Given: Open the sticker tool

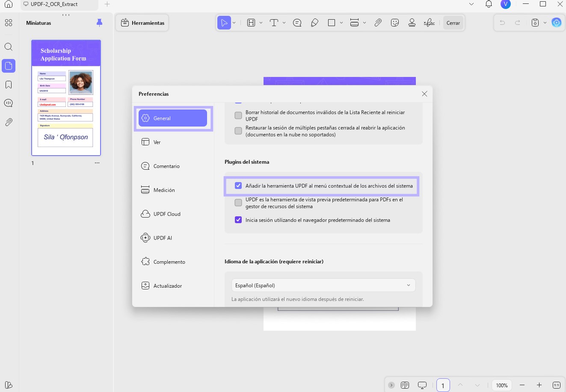Looking at the screenshot, I should click(x=395, y=23).
